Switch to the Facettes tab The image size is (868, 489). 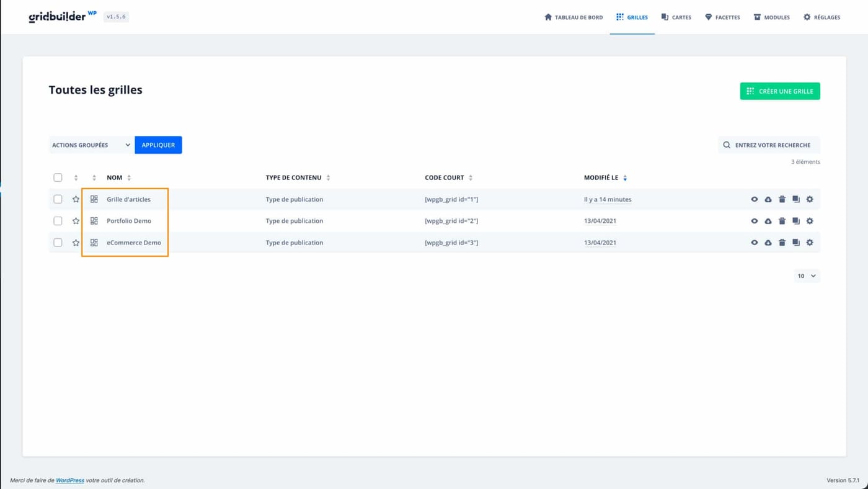coord(722,17)
